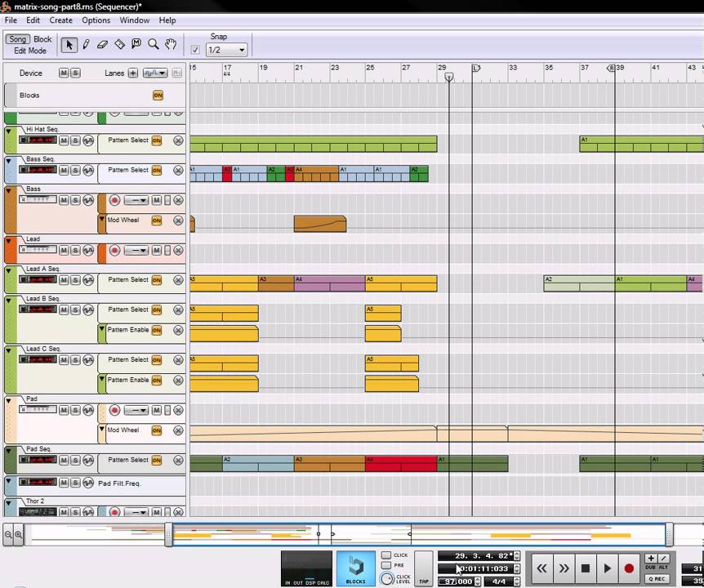Screen dimensions: 704x588
Task: Collapse the Pad Seq track
Action: [8, 451]
